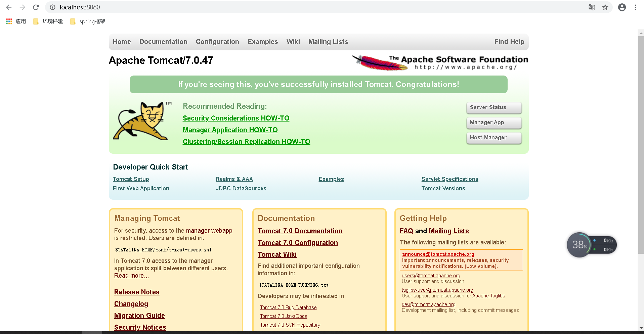Open Clustering/Session Replication HOW-TO link
Screen dimensions: 644x334
[x=246, y=142]
